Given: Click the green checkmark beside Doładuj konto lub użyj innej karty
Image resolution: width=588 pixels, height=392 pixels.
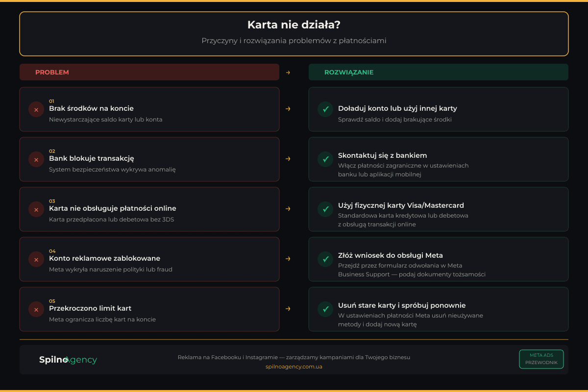Looking at the screenshot, I should tap(325, 109).
